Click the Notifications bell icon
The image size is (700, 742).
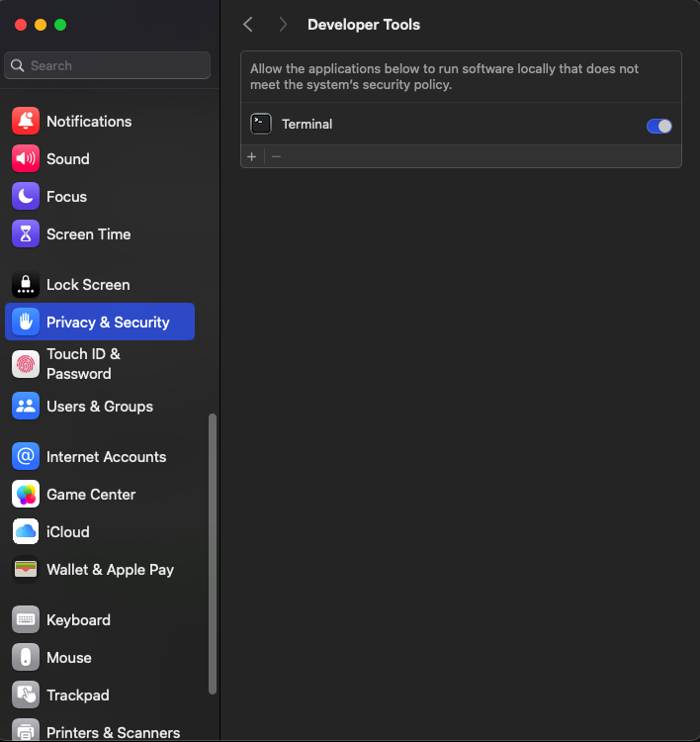[26, 121]
